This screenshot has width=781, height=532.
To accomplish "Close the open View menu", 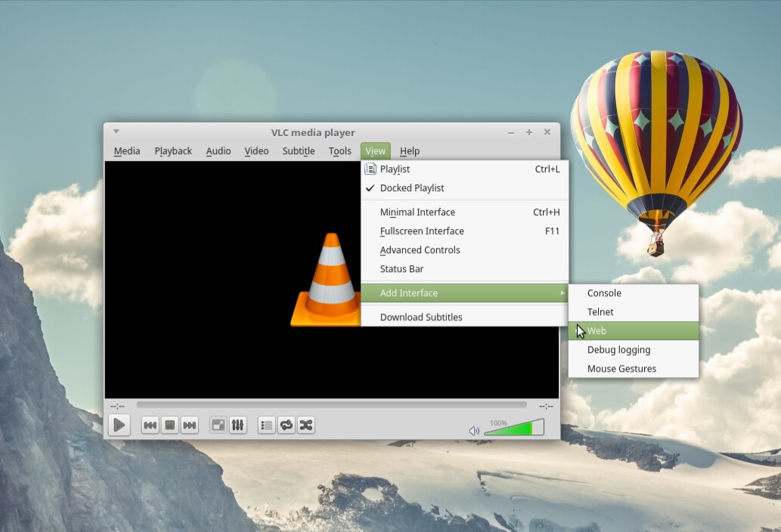I will (x=376, y=151).
